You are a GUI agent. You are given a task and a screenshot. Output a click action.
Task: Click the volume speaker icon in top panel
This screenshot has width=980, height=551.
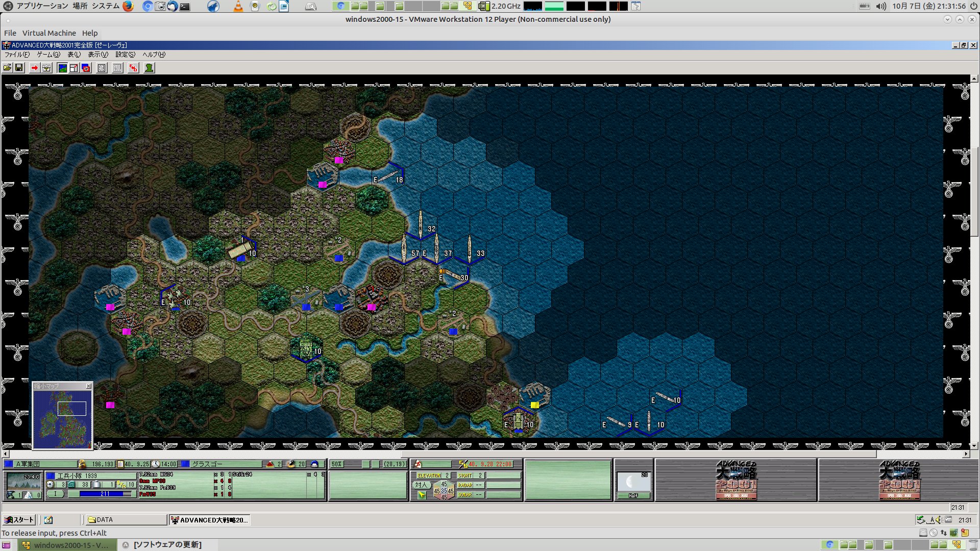tap(881, 6)
